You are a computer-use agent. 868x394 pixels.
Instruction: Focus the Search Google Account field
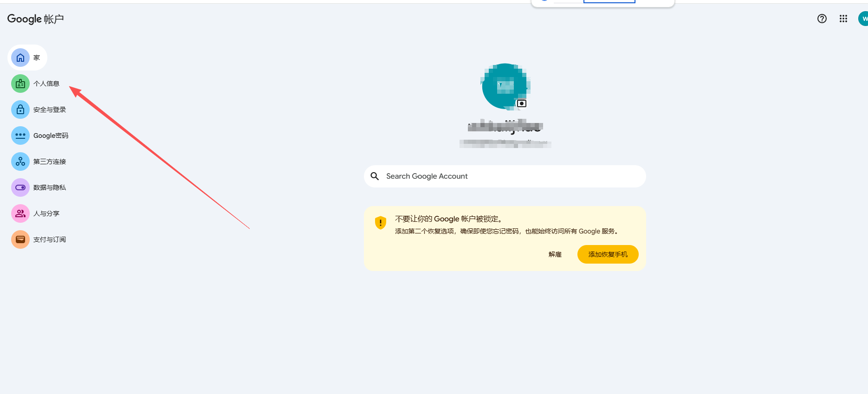[505, 176]
